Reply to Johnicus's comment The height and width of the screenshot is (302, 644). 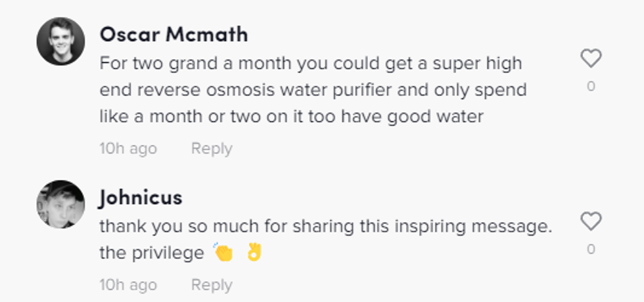(211, 286)
